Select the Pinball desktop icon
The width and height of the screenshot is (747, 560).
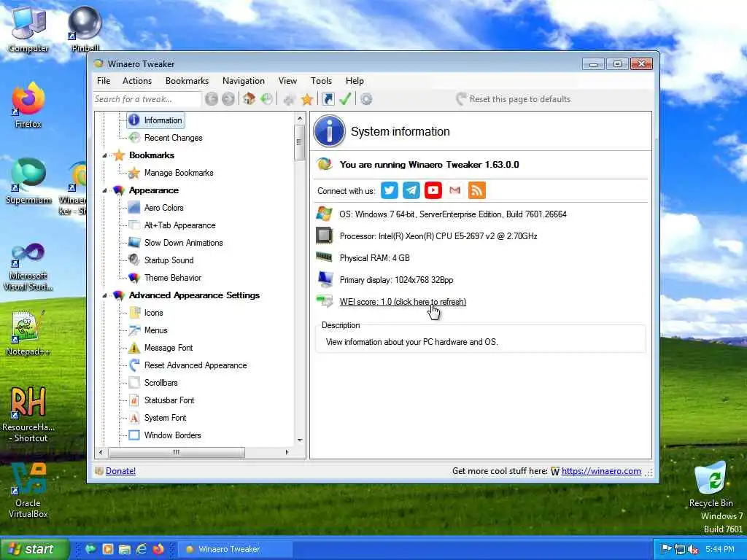point(85,29)
